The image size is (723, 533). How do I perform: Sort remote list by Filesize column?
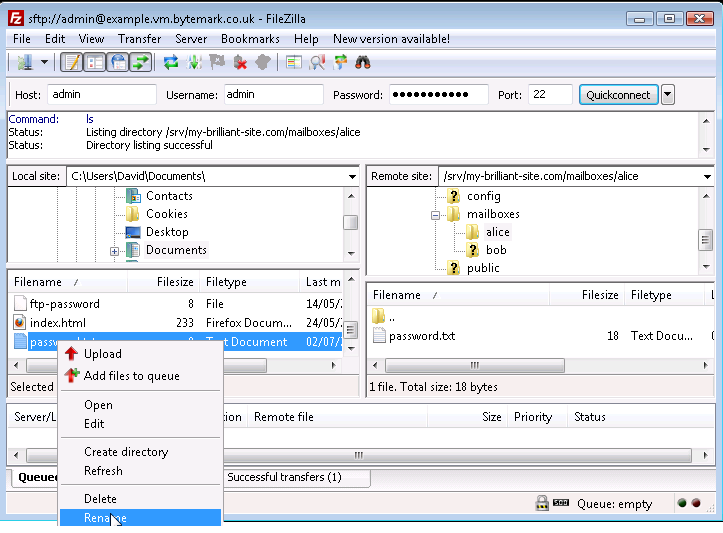[x=587, y=295]
